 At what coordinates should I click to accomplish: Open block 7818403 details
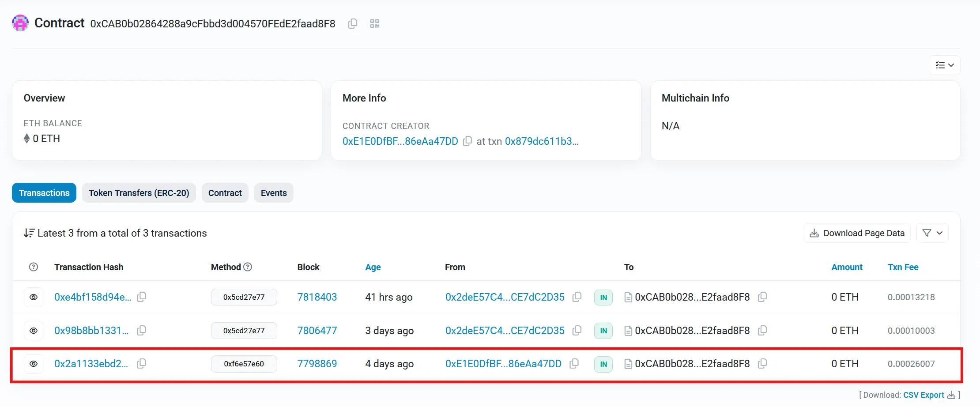pyautogui.click(x=317, y=297)
